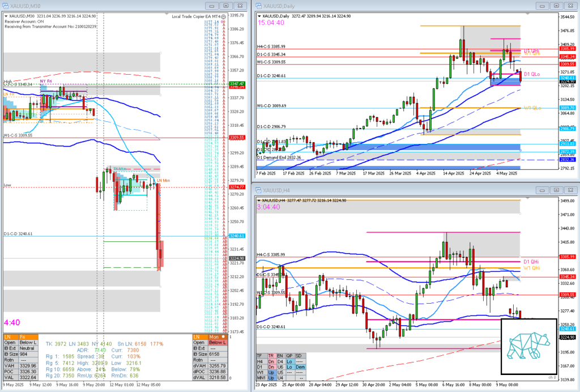580x392 pixels.
Task: Maximize the XAUUSD,M30 chart window
Action: 226,6
